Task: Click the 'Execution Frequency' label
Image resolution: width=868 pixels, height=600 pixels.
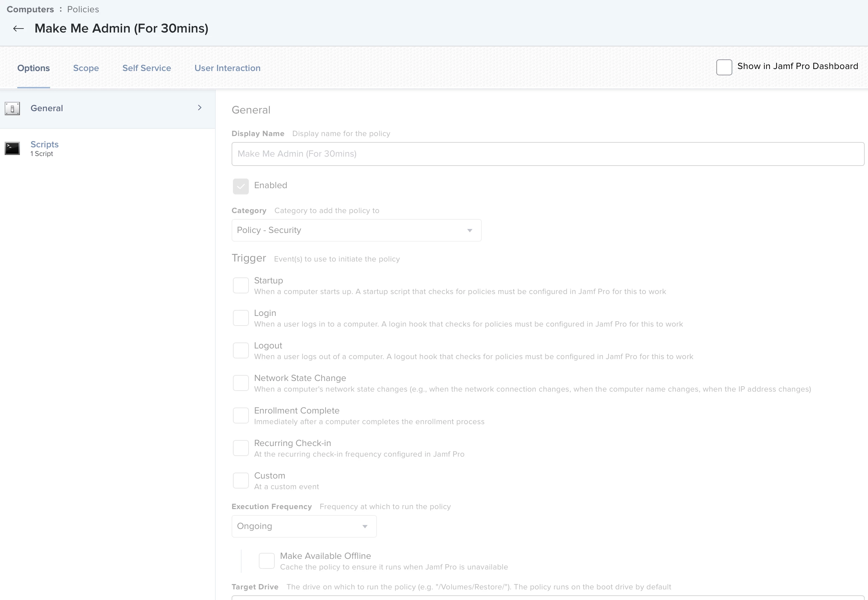Action: pyautogui.click(x=272, y=506)
